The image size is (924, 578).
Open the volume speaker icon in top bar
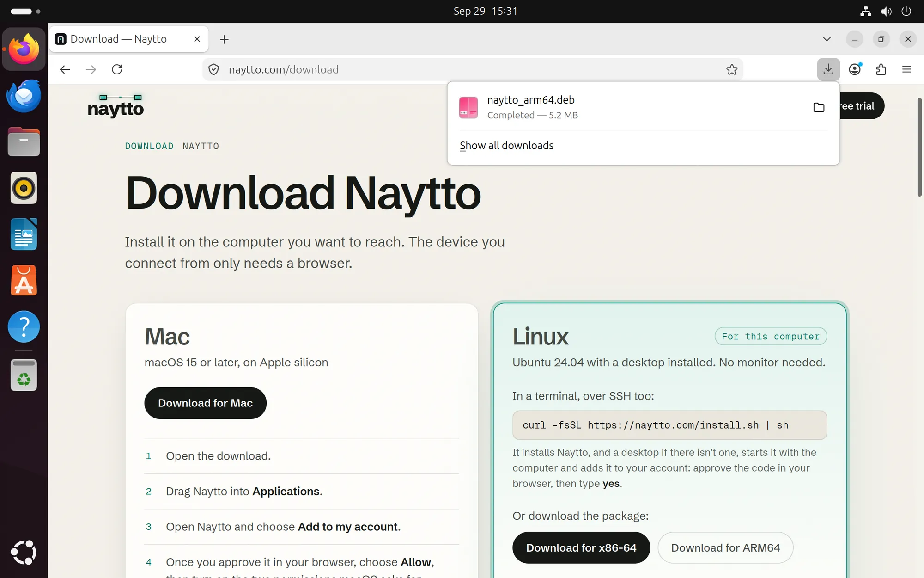886,11
